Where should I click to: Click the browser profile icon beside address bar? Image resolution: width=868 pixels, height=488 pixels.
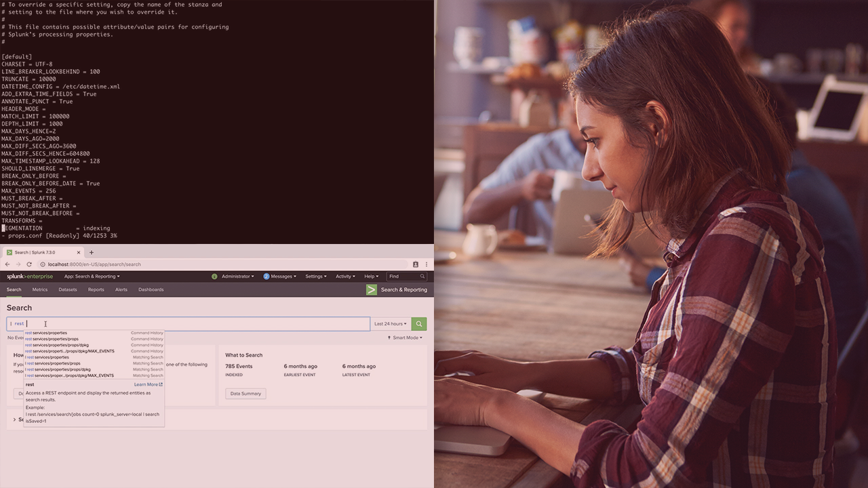pos(416,264)
